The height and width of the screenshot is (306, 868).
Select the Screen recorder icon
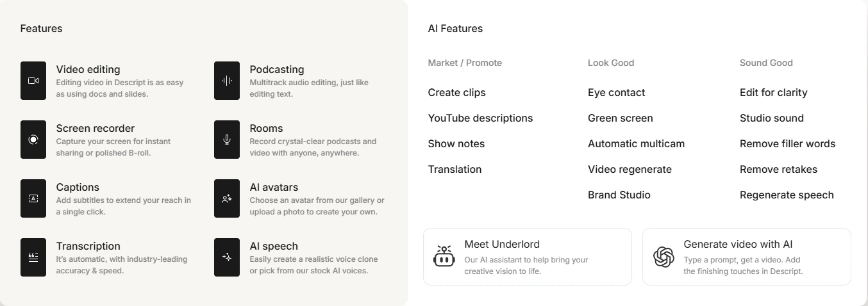[33, 140]
